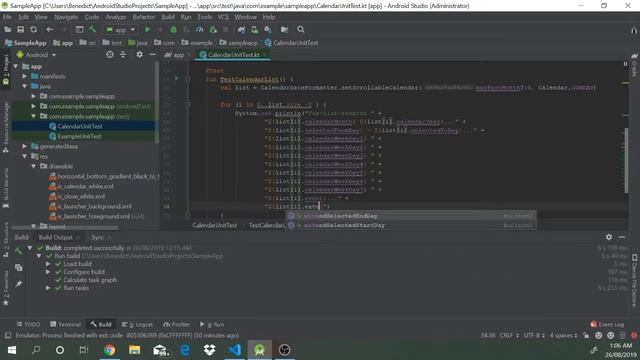Toggle view mode icon in Build panel

click(x=18, y=268)
